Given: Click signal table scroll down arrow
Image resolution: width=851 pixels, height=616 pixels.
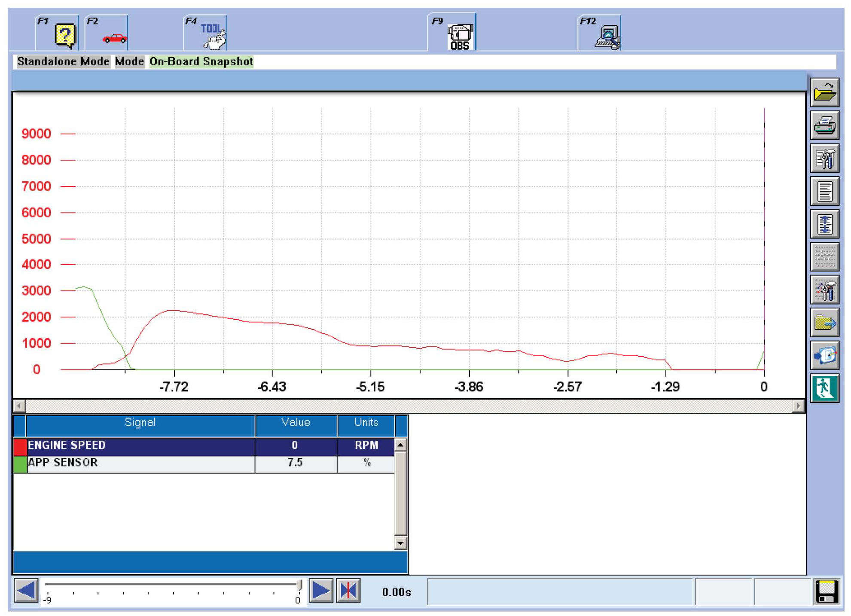Looking at the screenshot, I should tap(400, 543).
